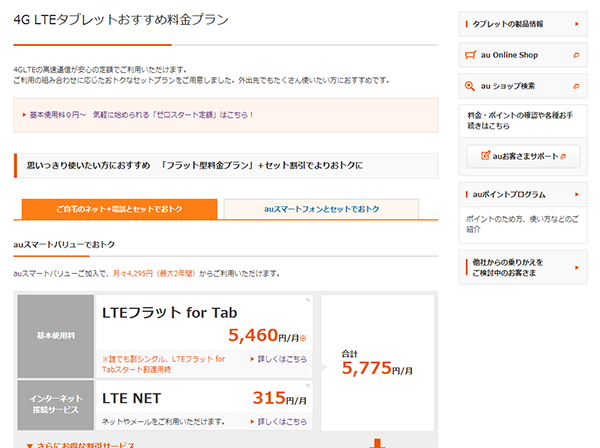Expand さらにお得な割引サービス section
600x448 pixels.
coord(81,445)
